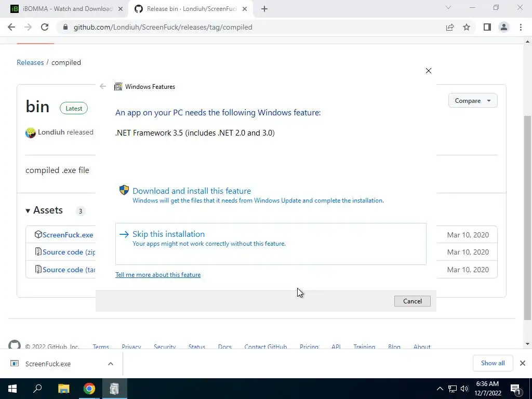This screenshot has height=399, width=532.
Task: Open the Releases breadcrumb link
Action: [x=30, y=62]
